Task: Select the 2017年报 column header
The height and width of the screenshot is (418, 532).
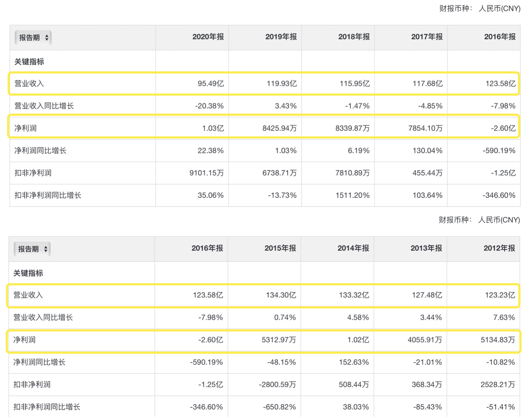Action: pos(427,37)
